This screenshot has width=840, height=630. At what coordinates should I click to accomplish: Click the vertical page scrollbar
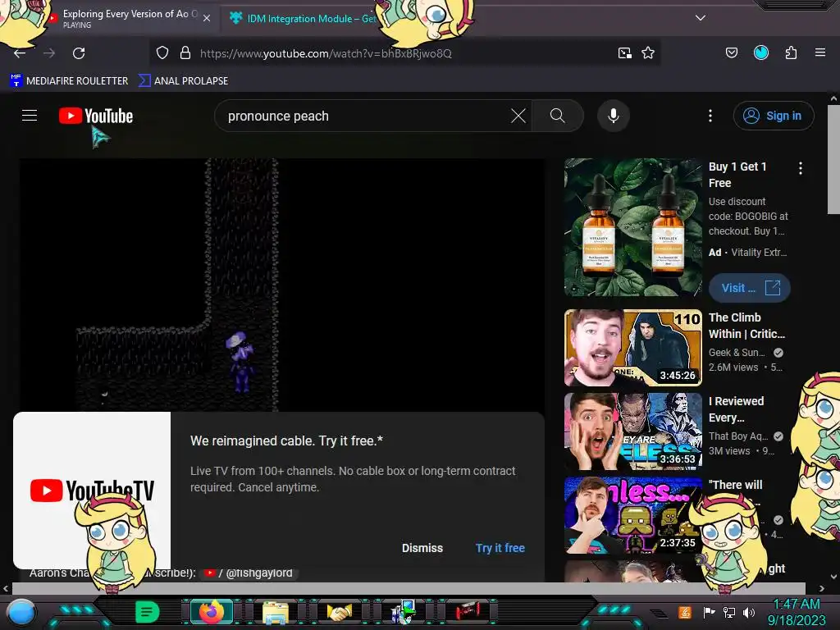point(833,158)
